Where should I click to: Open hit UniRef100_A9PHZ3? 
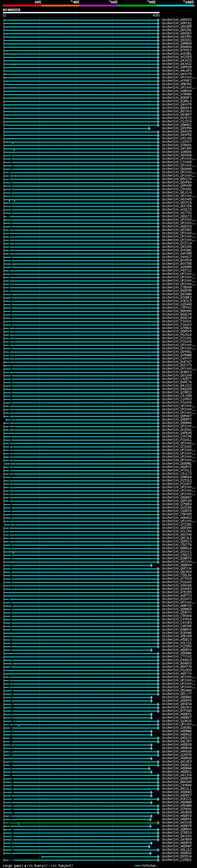[x=176, y=20]
